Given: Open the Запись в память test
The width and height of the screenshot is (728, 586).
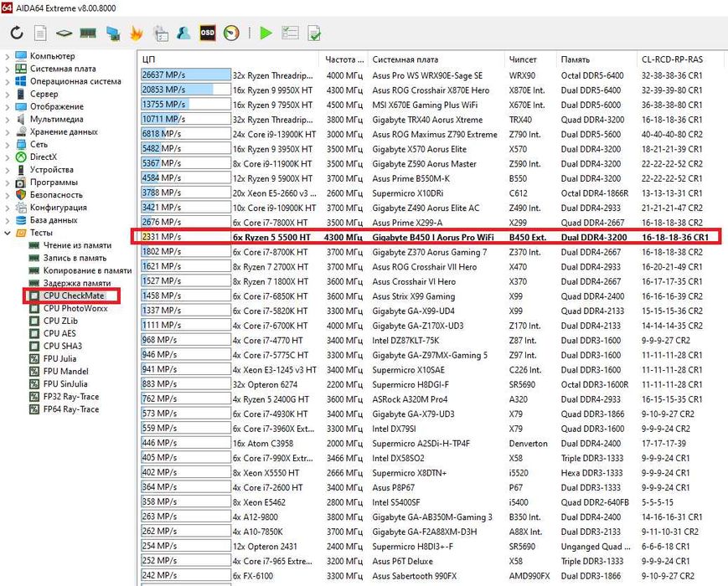Looking at the screenshot, I should (75, 258).
